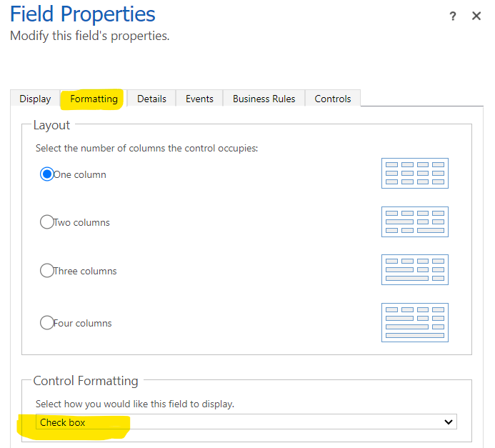The image size is (495, 448).
Task: Click the control formatting dropdown arrow
Action: [x=449, y=422]
